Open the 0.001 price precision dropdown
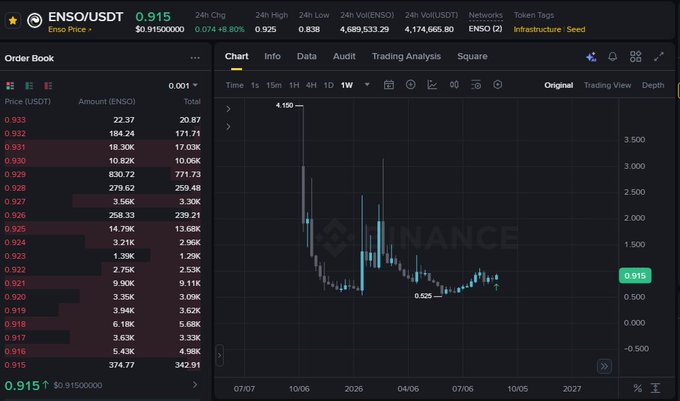This screenshot has height=401, width=680. (x=183, y=86)
